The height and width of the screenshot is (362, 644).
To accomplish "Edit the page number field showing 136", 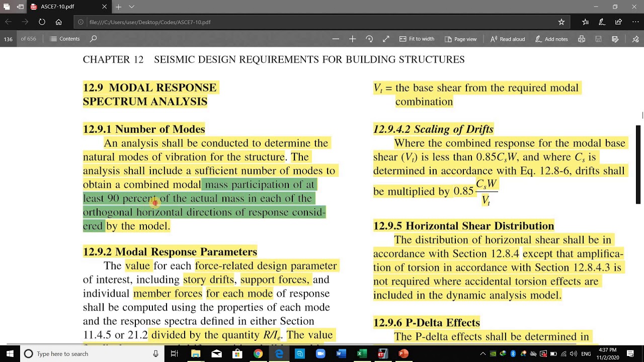I will [8, 39].
